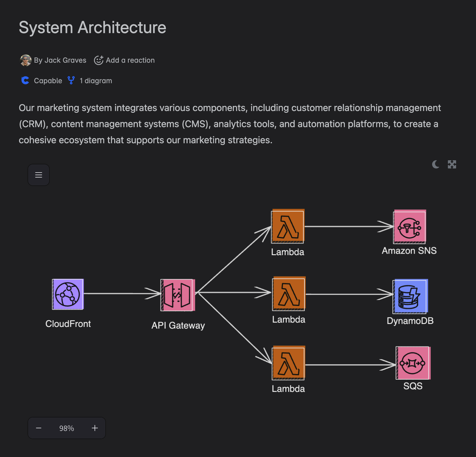The image size is (476, 457).
Task: Open the 1 diagram link
Action: pos(95,81)
